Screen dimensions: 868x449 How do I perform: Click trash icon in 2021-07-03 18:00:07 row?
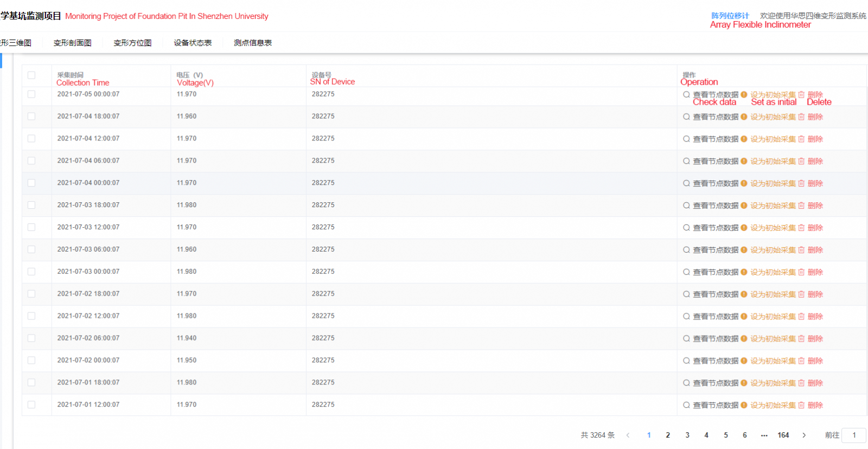pyautogui.click(x=801, y=206)
